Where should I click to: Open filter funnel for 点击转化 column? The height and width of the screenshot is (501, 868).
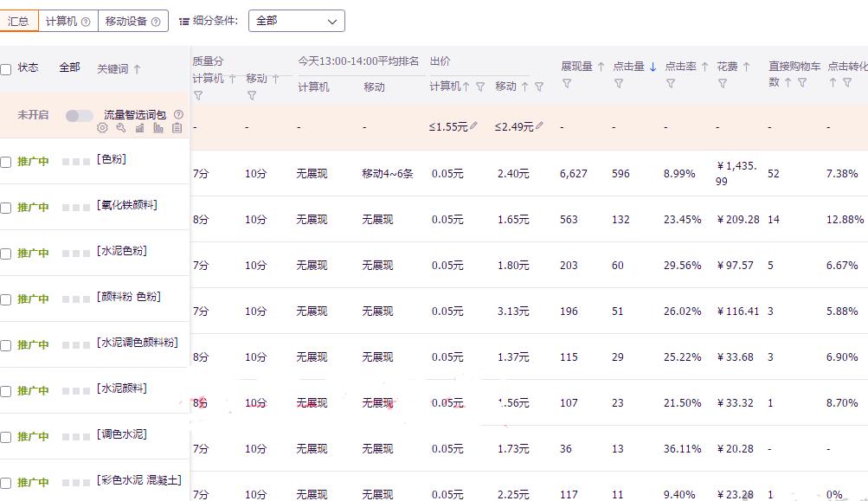pos(847,82)
